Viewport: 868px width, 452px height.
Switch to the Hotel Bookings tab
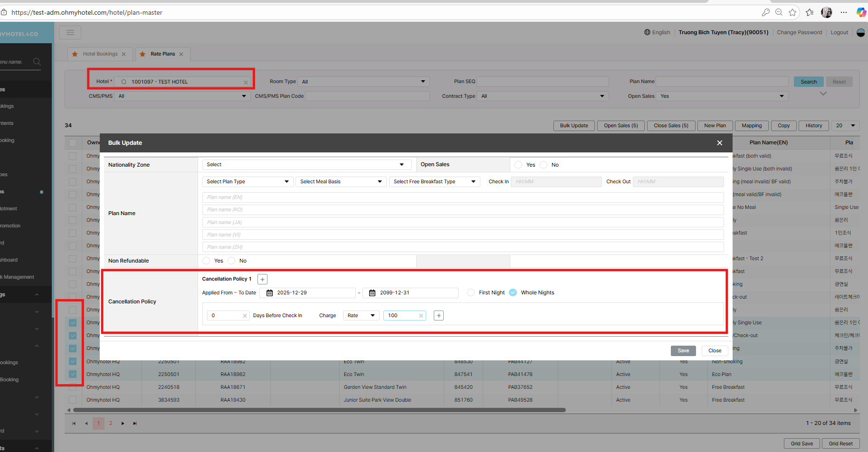100,54
